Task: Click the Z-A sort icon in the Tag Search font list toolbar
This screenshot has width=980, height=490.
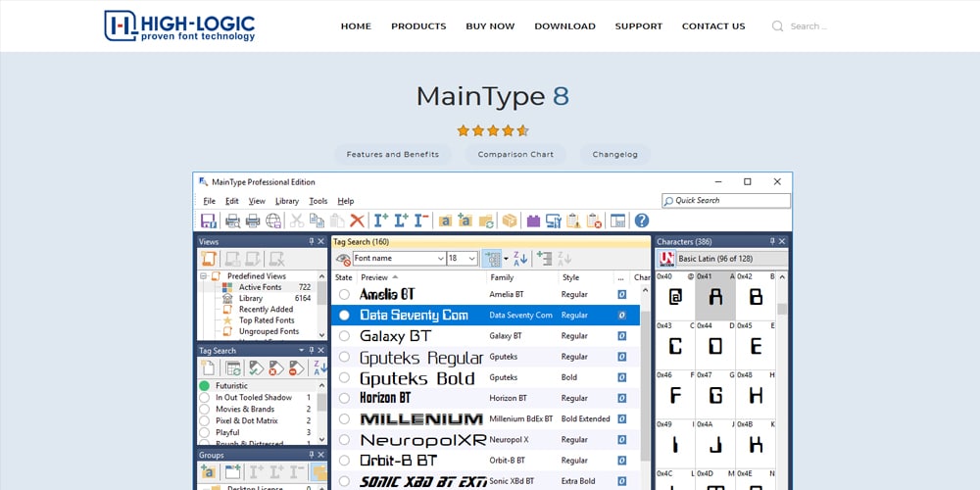Action: [x=520, y=259]
